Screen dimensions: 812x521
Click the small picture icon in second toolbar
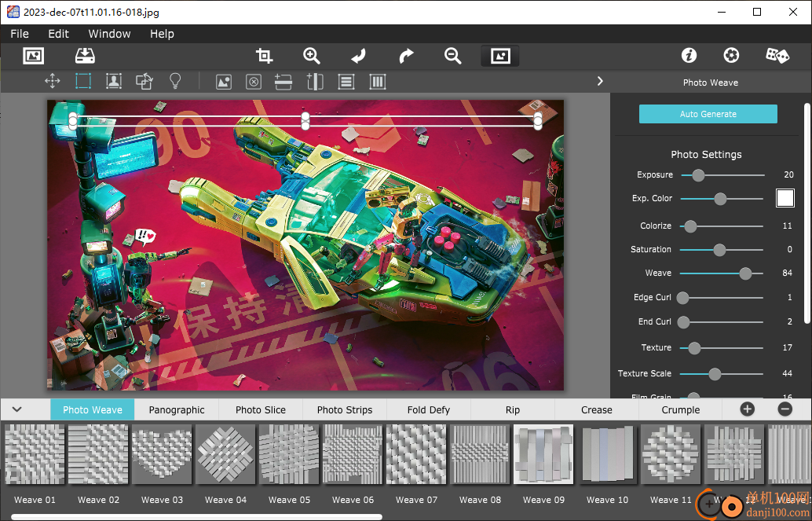click(x=224, y=82)
